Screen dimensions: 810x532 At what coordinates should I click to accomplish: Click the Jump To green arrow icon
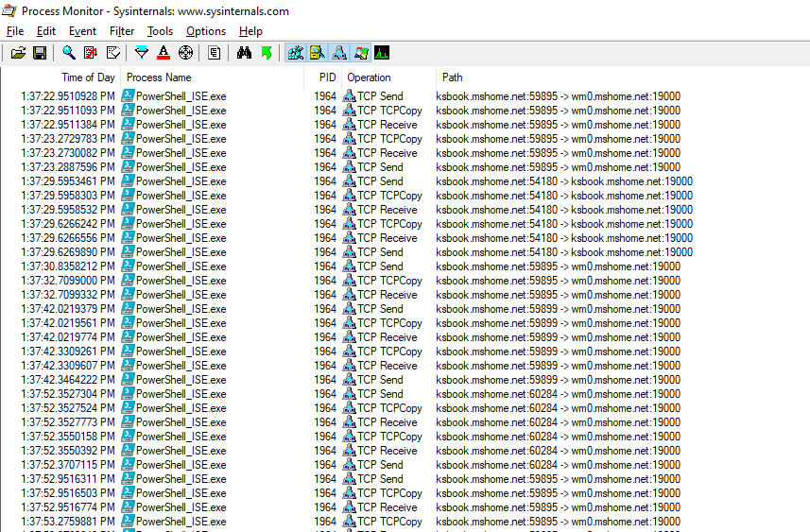266,53
